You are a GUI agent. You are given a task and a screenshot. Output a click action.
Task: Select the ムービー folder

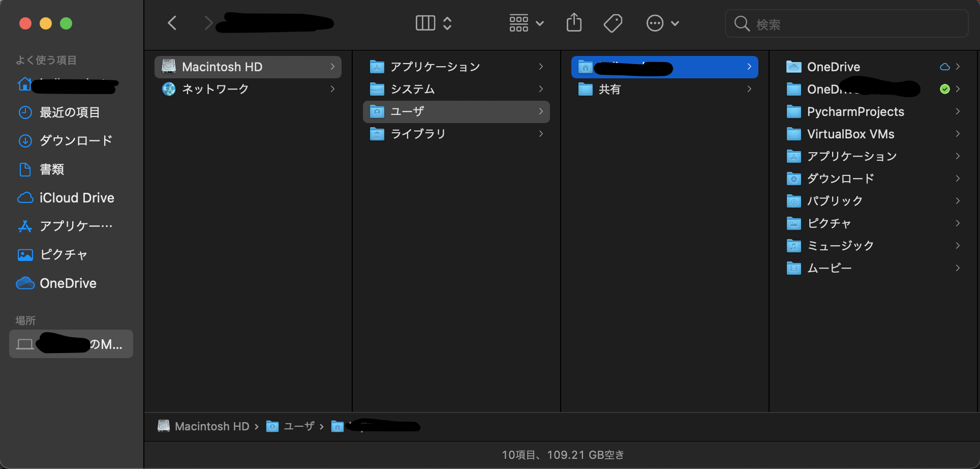point(873,268)
